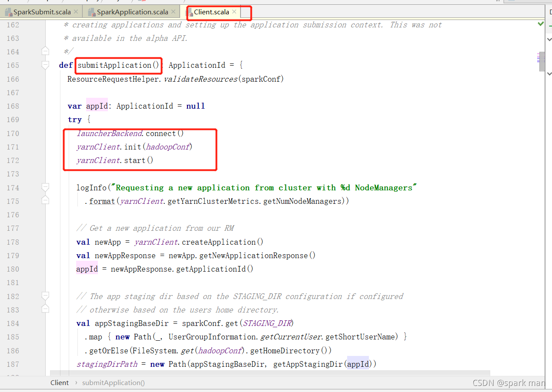Click stagingDirPath on line 187

pos(107,364)
